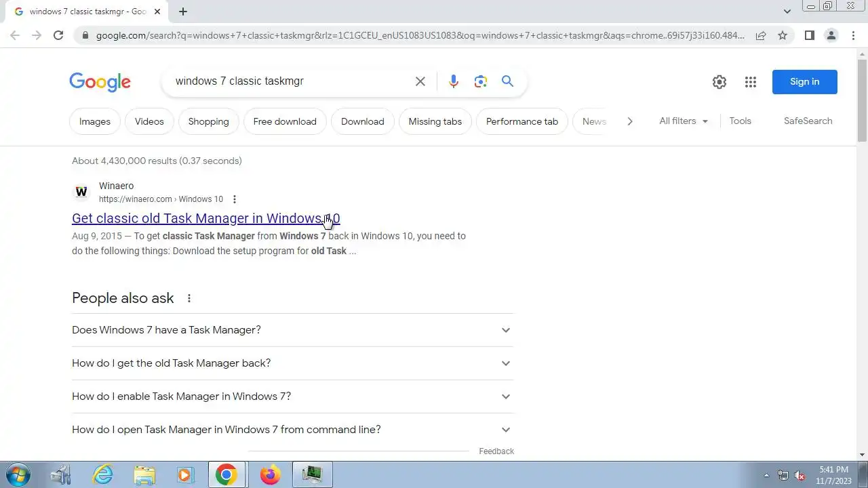Open Get classic old Task Manager link
868x488 pixels.
click(x=205, y=218)
